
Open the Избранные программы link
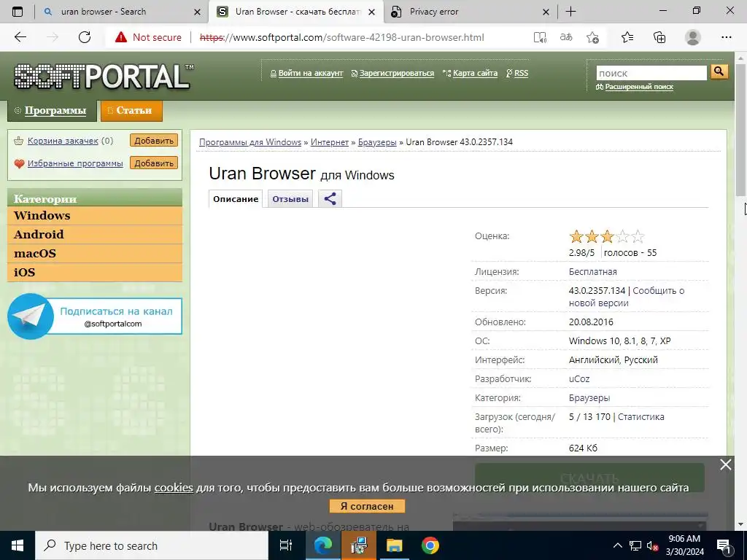tap(75, 163)
